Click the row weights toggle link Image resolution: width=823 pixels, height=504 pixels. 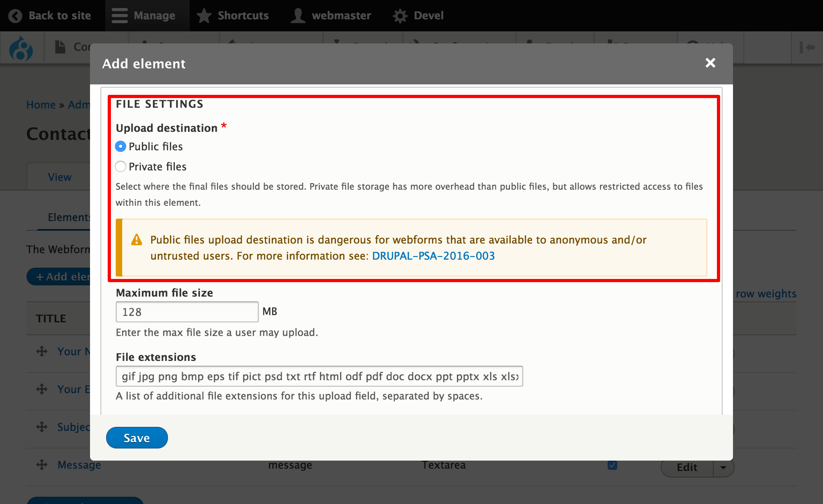[765, 294]
